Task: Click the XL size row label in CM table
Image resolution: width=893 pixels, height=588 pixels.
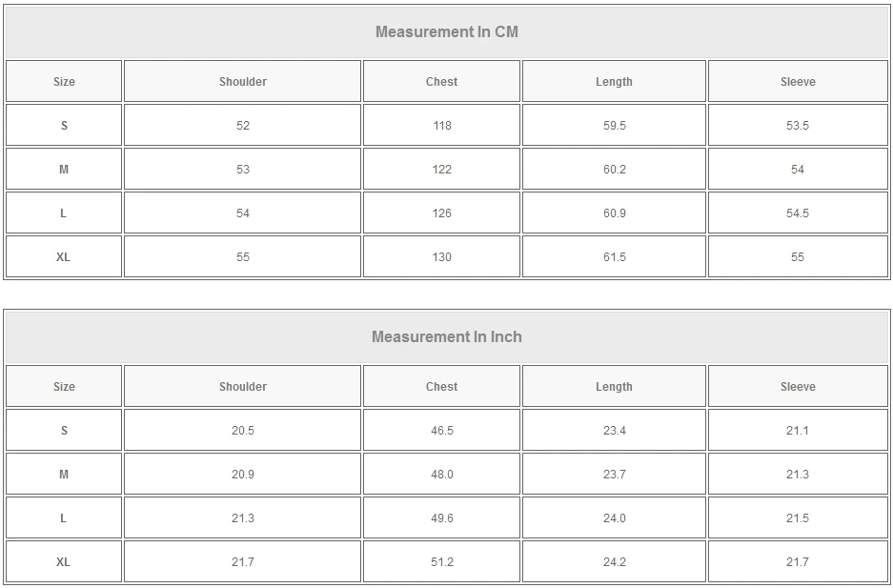Action: click(x=64, y=257)
